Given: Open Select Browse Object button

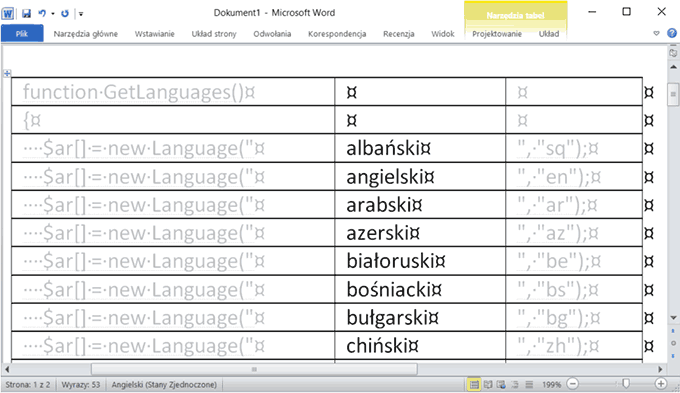Looking at the screenshot, I should tap(673, 343).
